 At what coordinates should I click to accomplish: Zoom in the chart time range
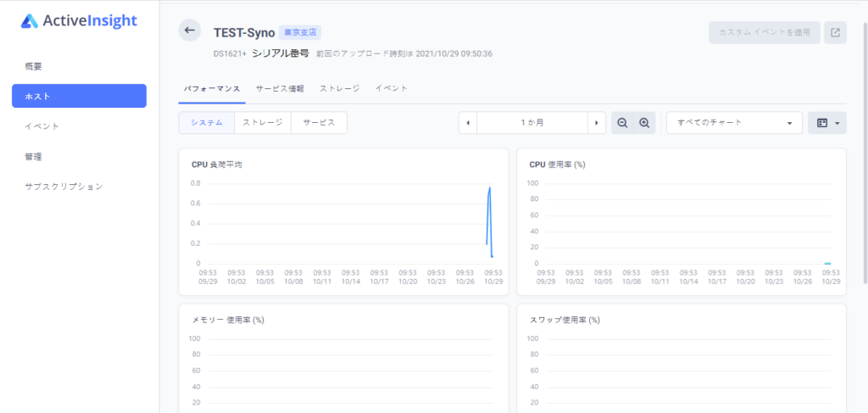click(644, 123)
